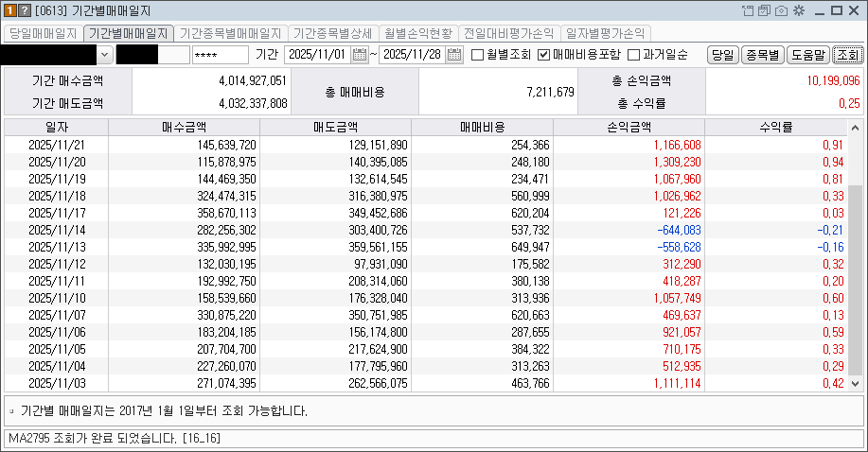Switch to the 당일매매일지 tab
The height and width of the screenshot is (452, 868).
coord(44,33)
